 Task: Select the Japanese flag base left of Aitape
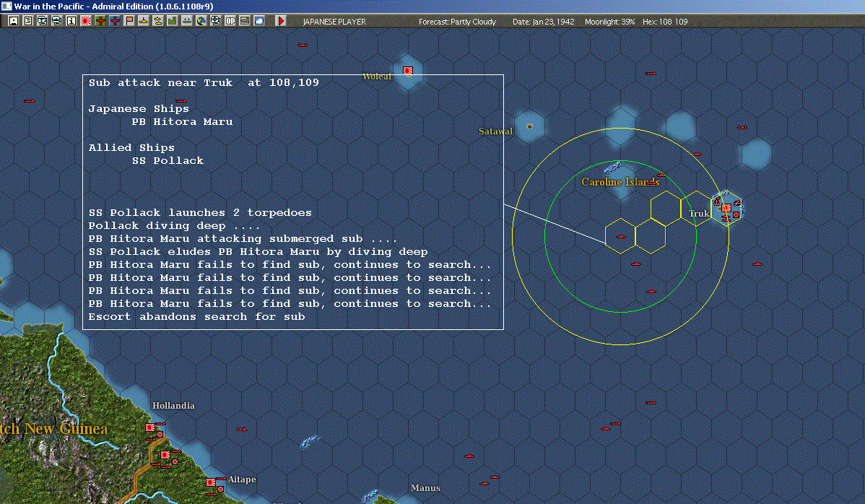point(211,482)
